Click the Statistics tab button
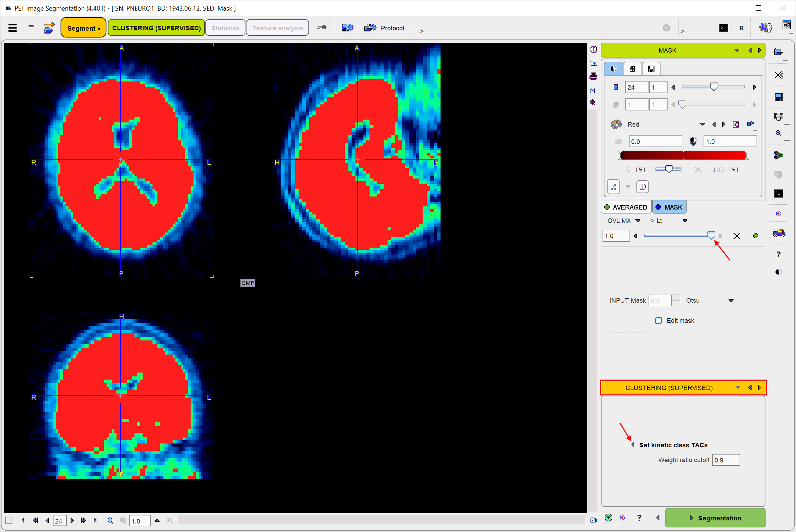796x532 pixels. pyautogui.click(x=225, y=28)
